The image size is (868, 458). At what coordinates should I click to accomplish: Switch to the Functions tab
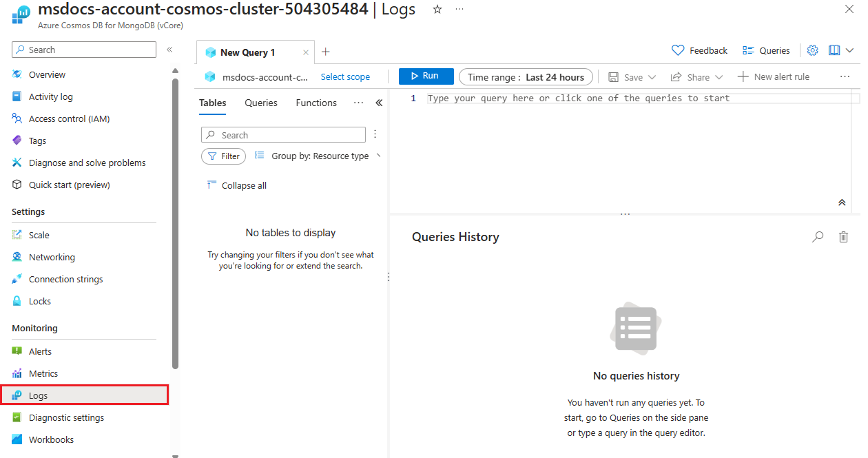316,103
